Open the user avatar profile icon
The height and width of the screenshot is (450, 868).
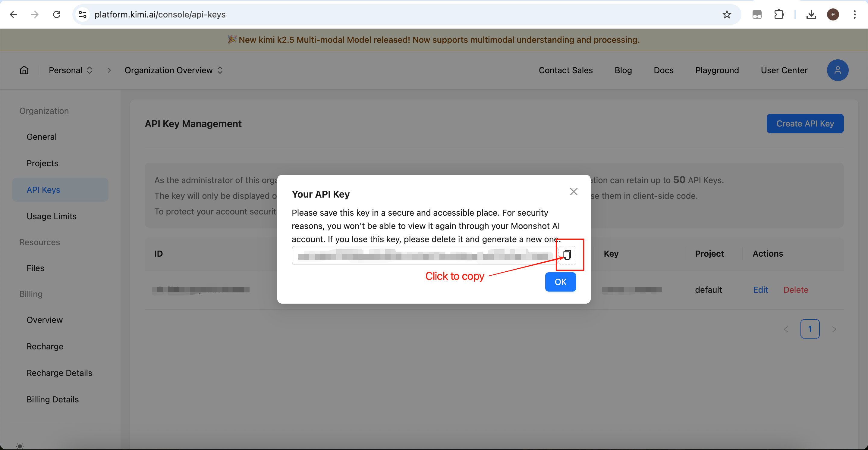click(837, 70)
